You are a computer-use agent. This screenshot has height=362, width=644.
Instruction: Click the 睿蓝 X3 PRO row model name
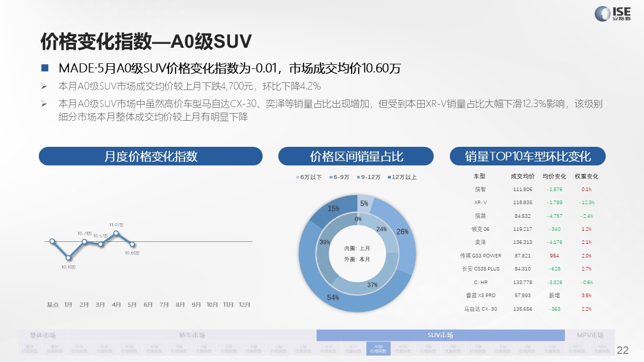pyautogui.click(x=480, y=295)
